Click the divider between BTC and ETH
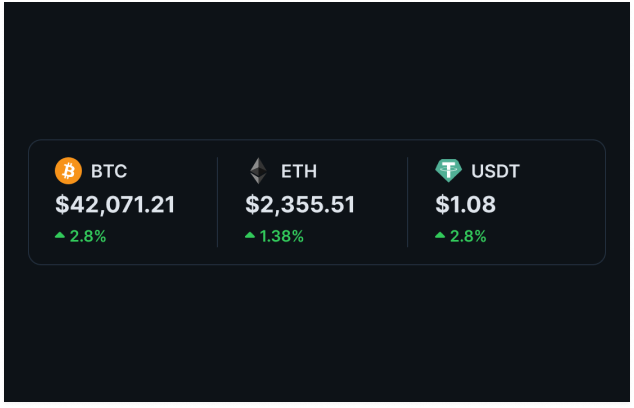The height and width of the screenshot is (408, 634). point(218,202)
